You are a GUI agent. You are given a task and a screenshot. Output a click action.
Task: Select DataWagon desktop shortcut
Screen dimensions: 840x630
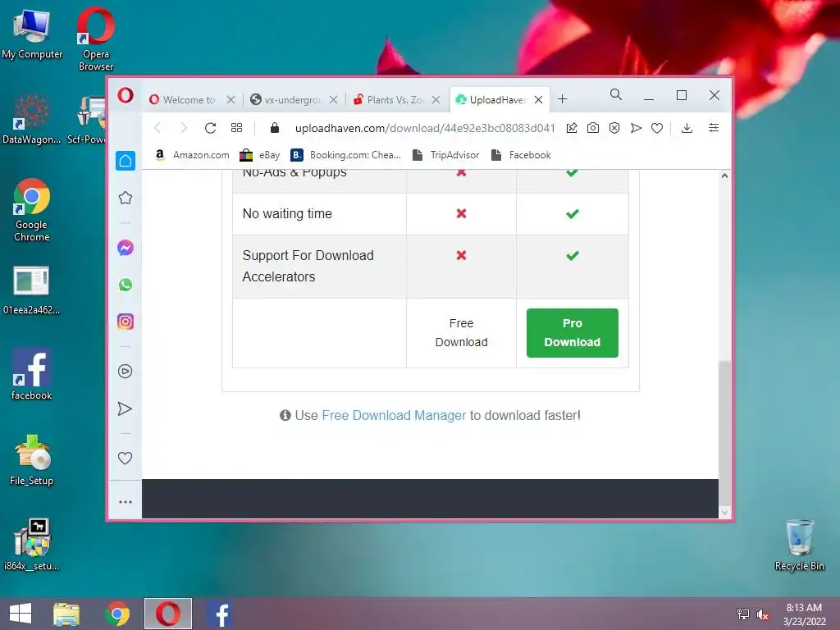tap(32, 118)
